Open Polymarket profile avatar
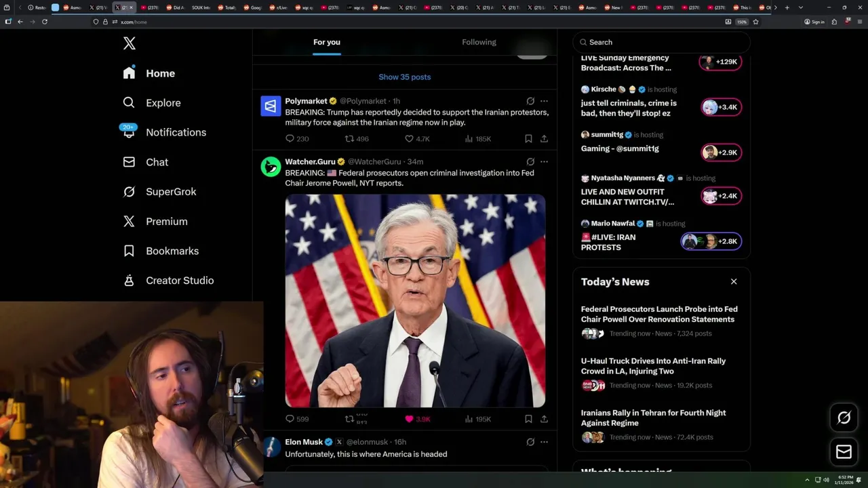 pos(271,106)
